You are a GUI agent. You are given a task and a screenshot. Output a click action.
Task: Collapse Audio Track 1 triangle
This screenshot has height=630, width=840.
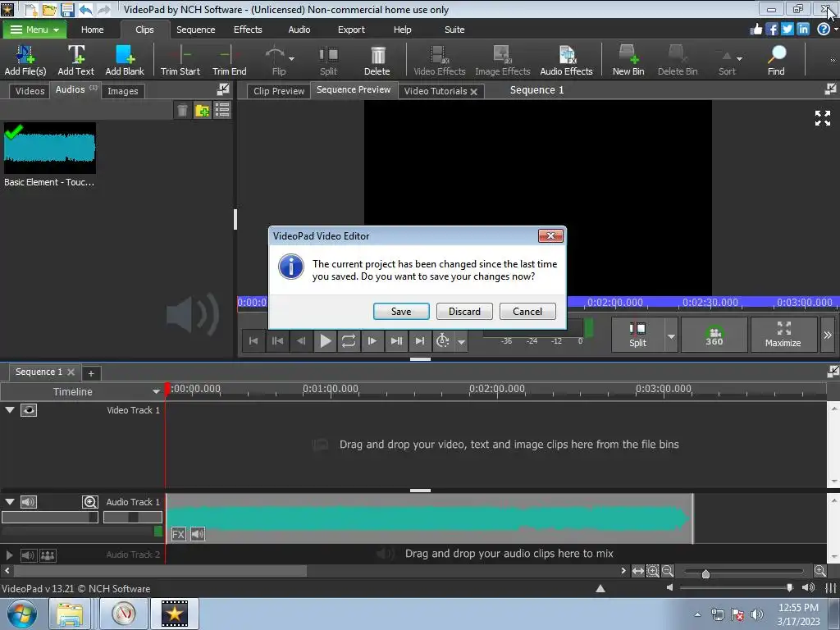(x=10, y=501)
